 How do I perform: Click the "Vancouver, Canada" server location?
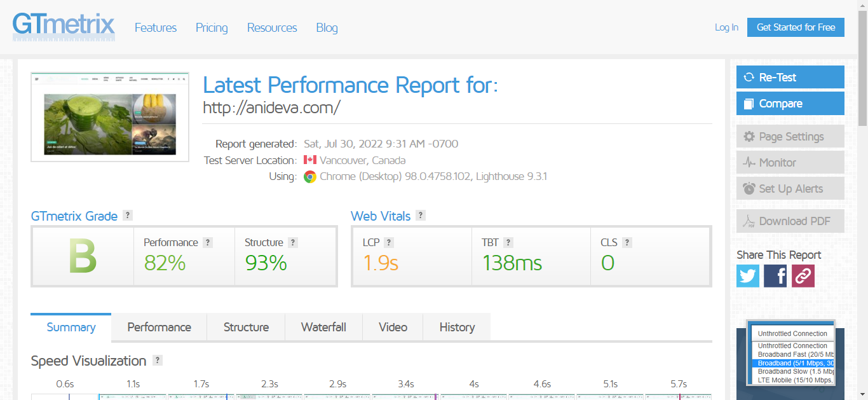(x=363, y=160)
